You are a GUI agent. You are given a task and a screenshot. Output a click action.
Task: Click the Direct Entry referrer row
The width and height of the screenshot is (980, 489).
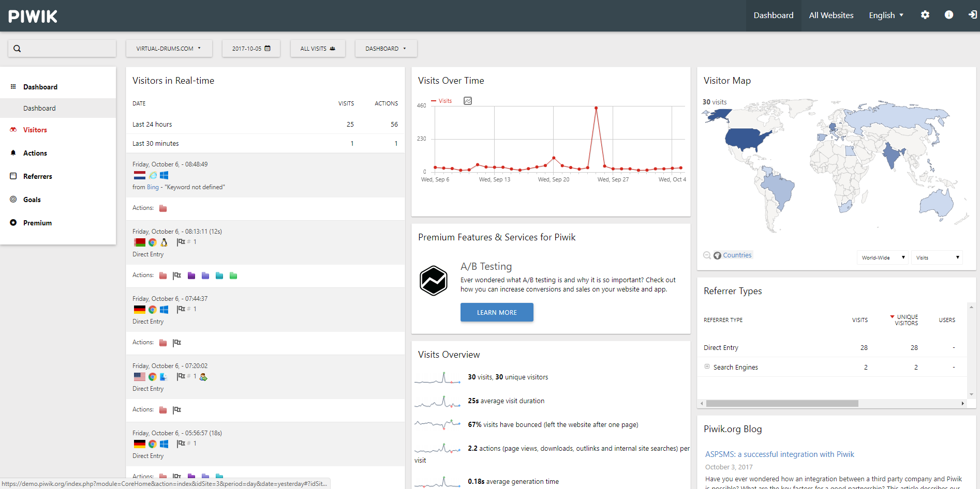click(831, 347)
